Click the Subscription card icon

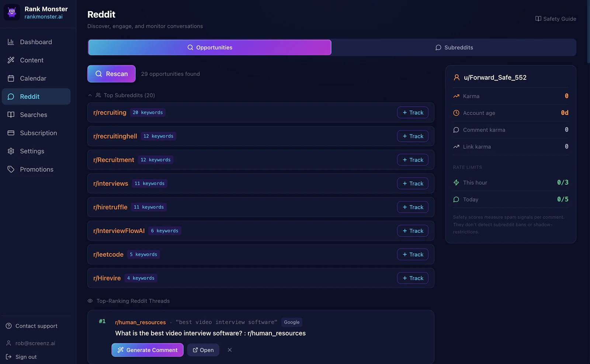point(11,133)
